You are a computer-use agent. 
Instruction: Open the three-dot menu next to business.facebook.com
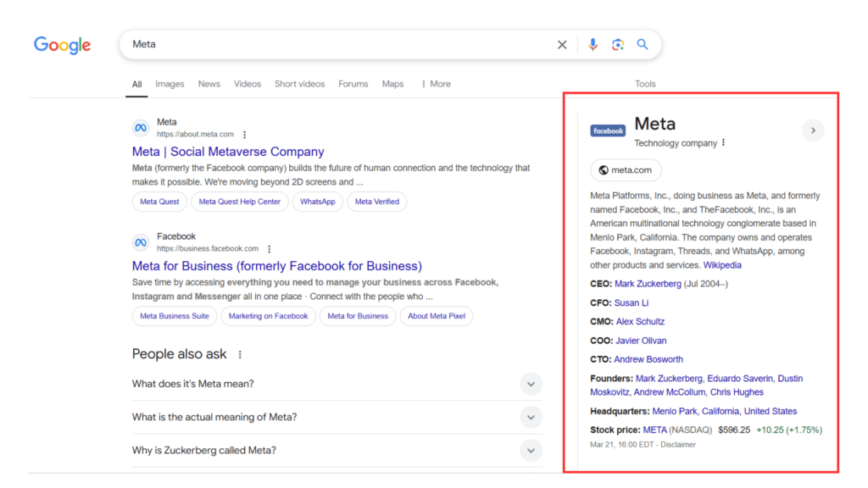click(x=269, y=249)
